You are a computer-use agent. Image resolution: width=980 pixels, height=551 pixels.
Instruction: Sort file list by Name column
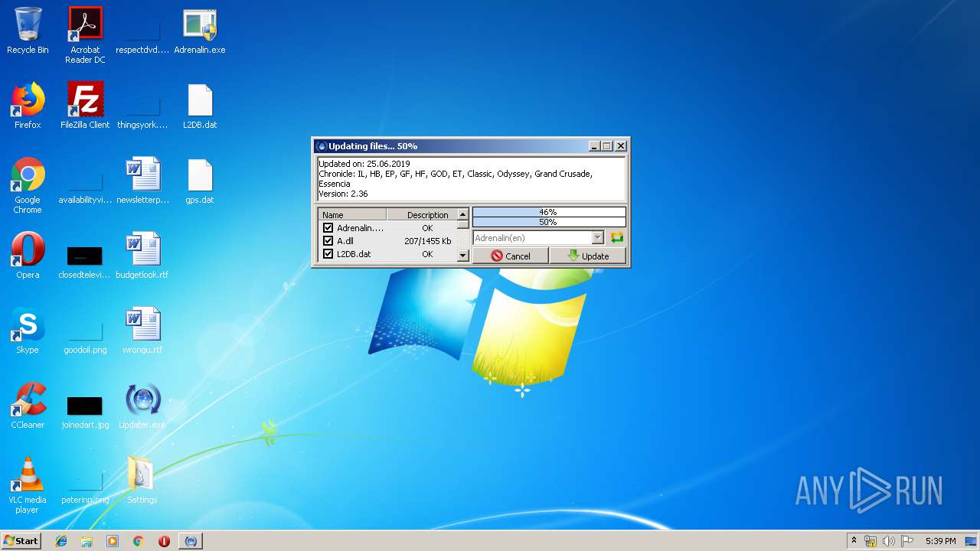352,215
